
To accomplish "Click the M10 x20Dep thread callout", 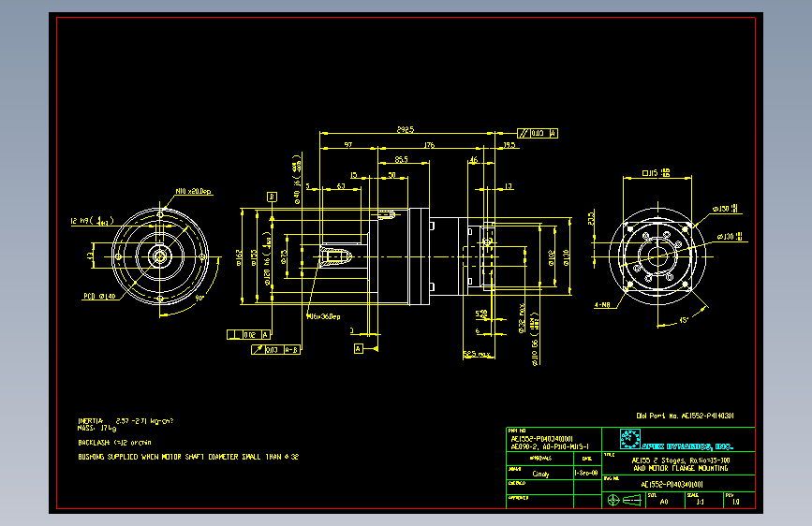I will (193, 191).
